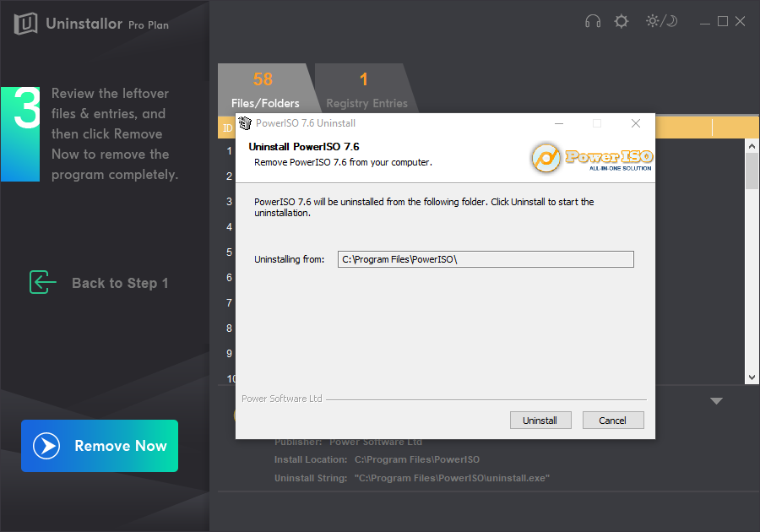Select row 2 in the leftover list
This screenshot has width=760, height=532.
(x=229, y=176)
